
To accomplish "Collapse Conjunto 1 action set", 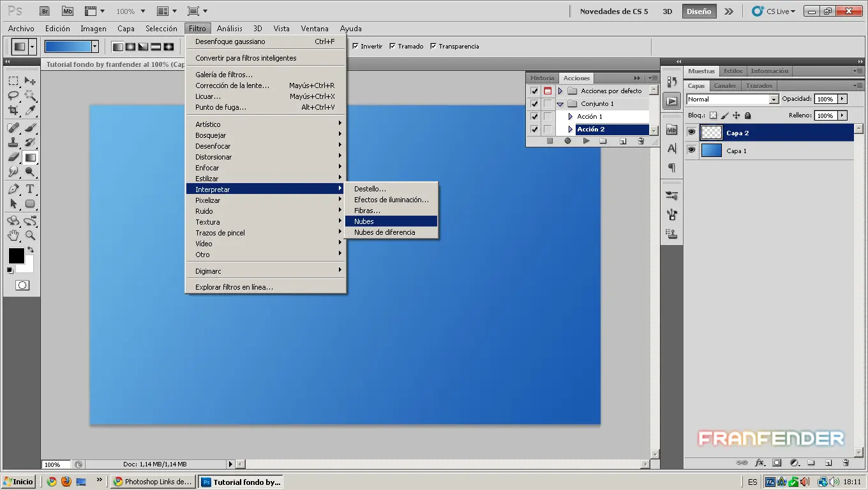I will 560,103.
